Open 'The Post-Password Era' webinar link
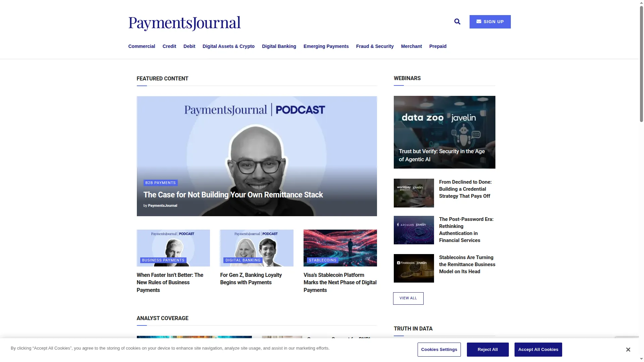 click(466, 230)
